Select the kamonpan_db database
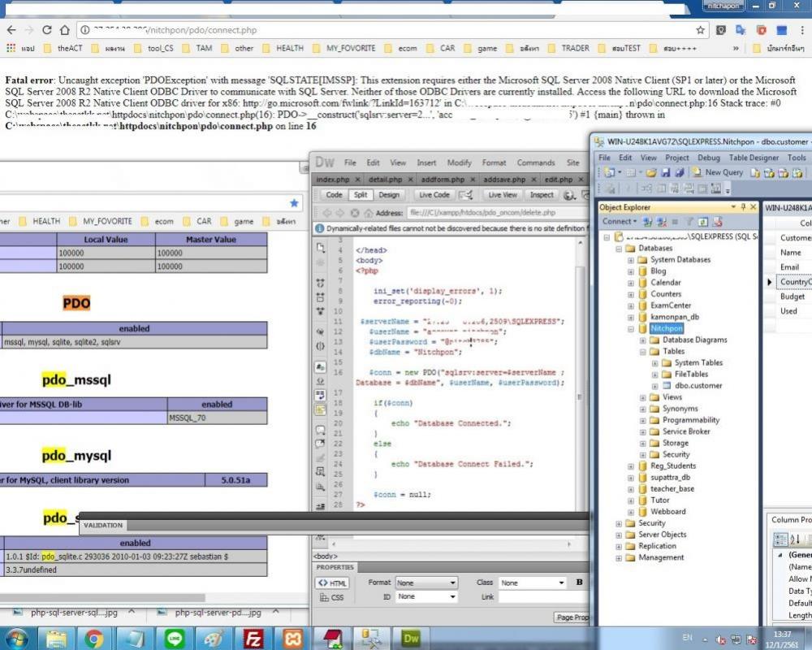Image resolution: width=812 pixels, height=650 pixels. [675, 317]
